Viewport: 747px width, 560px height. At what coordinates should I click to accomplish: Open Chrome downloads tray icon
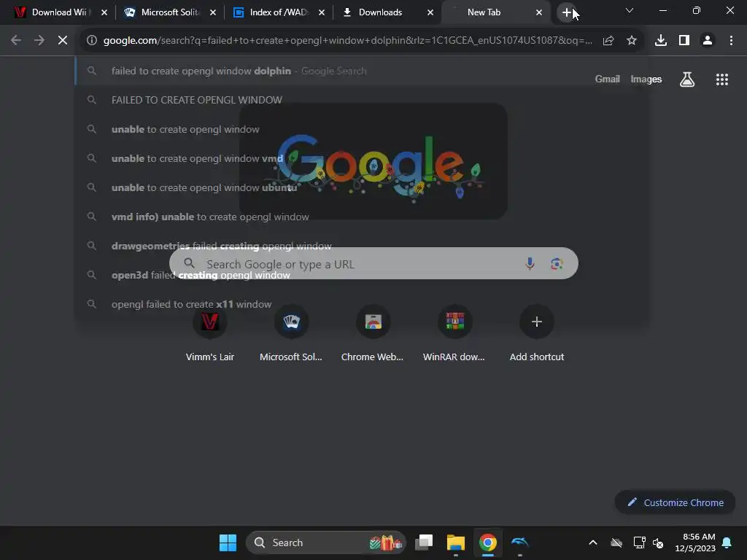click(x=661, y=41)
